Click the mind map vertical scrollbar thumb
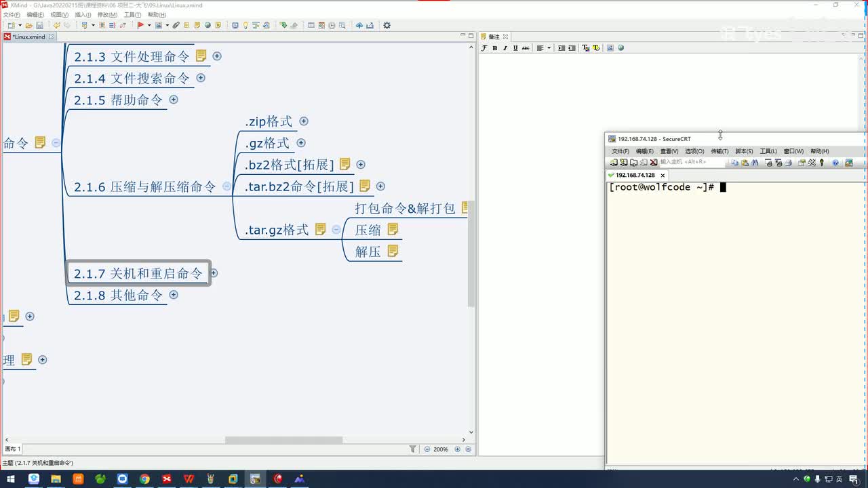The width and height of the screenshot is (868, 488). pos(471,253)
